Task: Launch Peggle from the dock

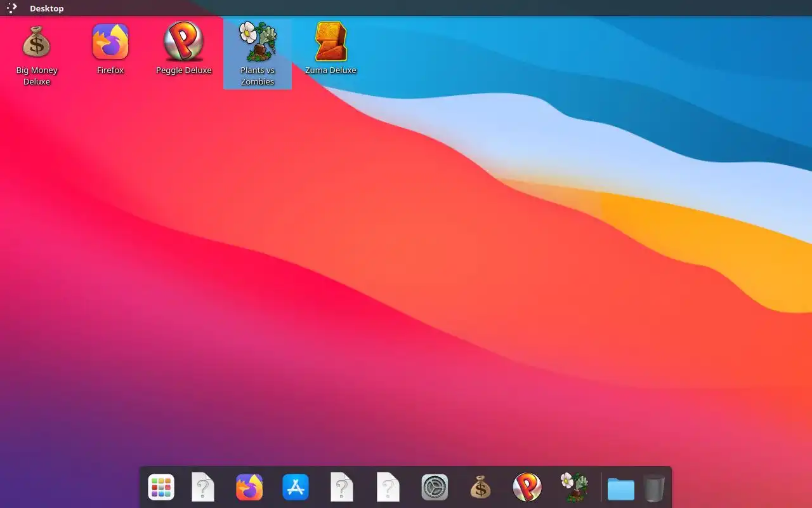Action: click(x=527, y=487)
